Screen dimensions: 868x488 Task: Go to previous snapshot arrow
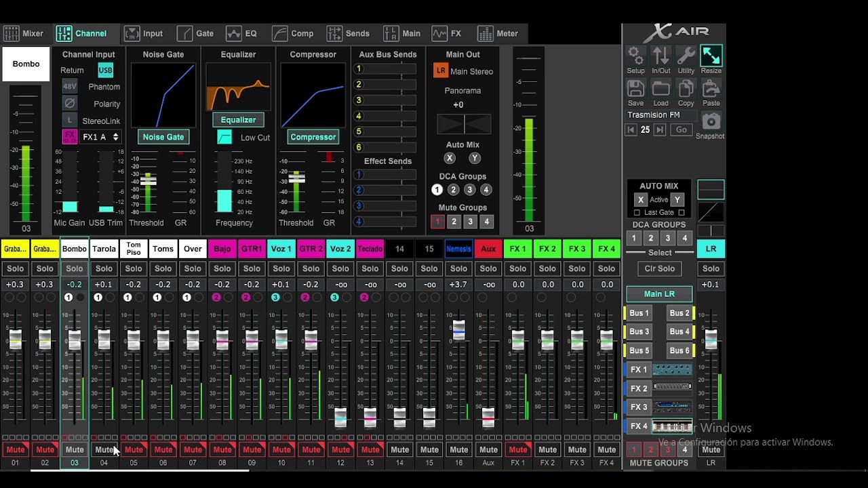(631, 129)
